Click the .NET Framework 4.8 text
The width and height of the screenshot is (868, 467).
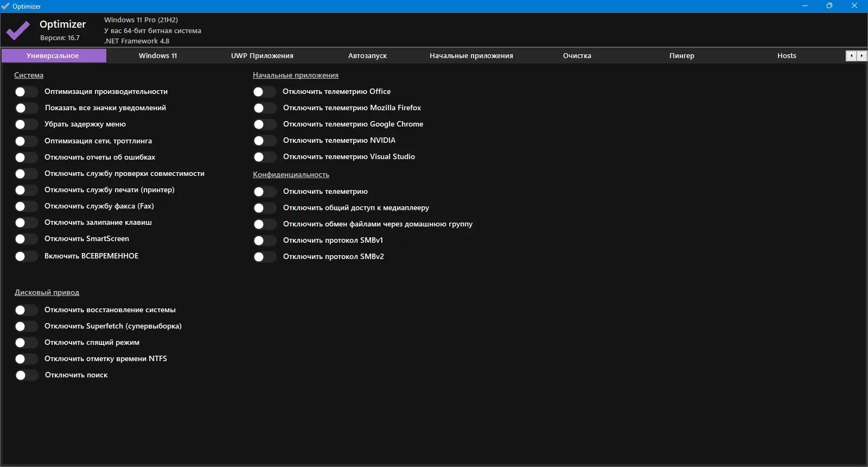tap(137, 41)
